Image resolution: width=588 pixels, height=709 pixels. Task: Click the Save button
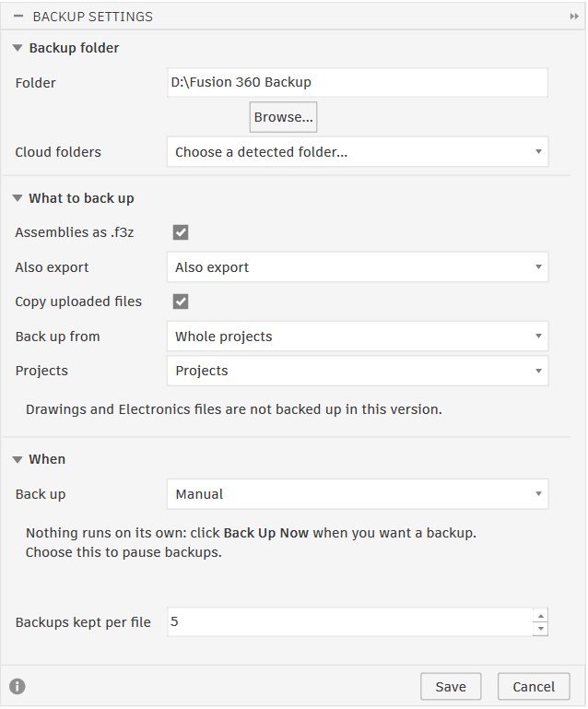(x=451, y=687)
